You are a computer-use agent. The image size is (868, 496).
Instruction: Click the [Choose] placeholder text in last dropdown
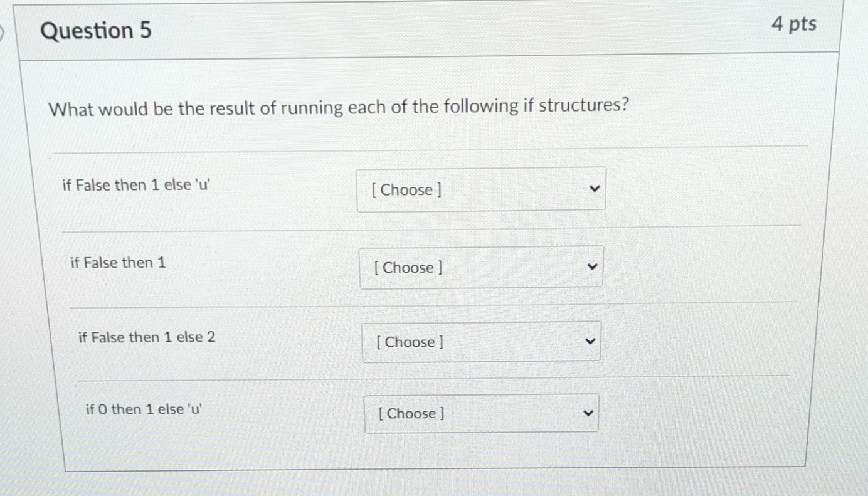coord(411,413)
